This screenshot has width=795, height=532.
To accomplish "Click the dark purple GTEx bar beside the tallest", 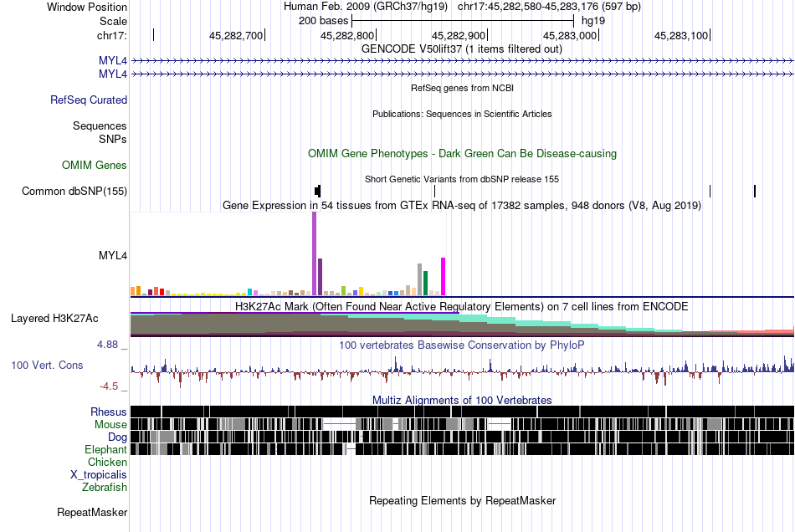I will (320, 277).
